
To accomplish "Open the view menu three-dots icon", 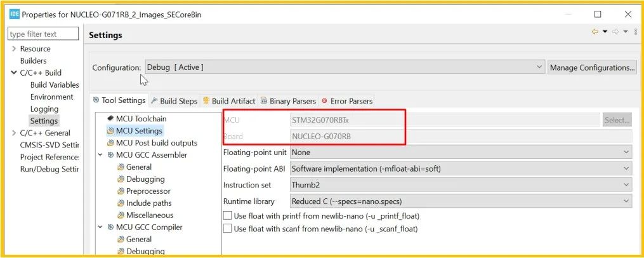I will pos(636,32).
